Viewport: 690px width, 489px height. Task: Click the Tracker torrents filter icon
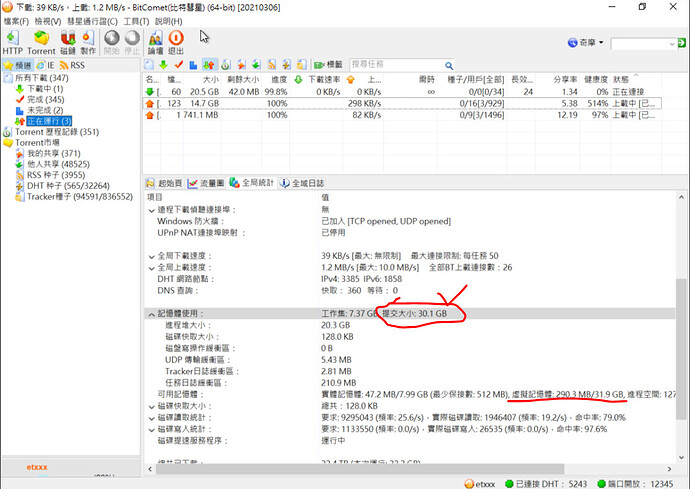click(301, 65)
